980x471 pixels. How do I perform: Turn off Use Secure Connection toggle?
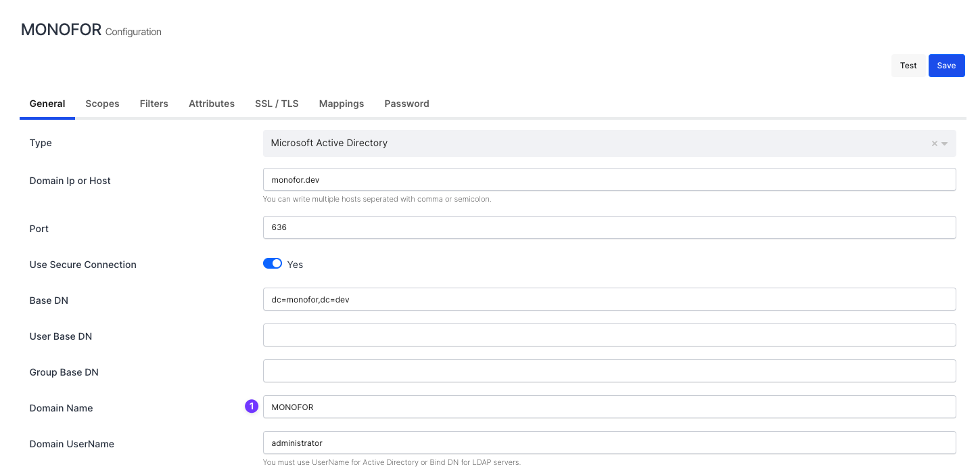click(x=273, y=263)
